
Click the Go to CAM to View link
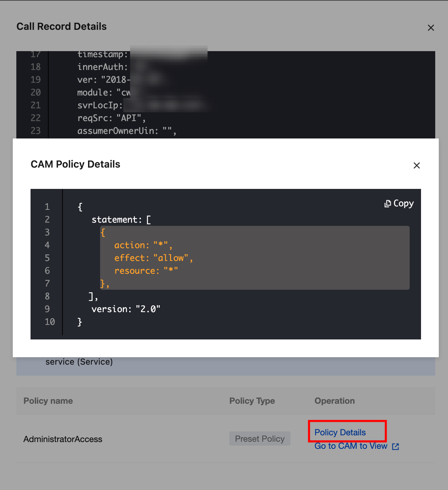click(351, 446)
